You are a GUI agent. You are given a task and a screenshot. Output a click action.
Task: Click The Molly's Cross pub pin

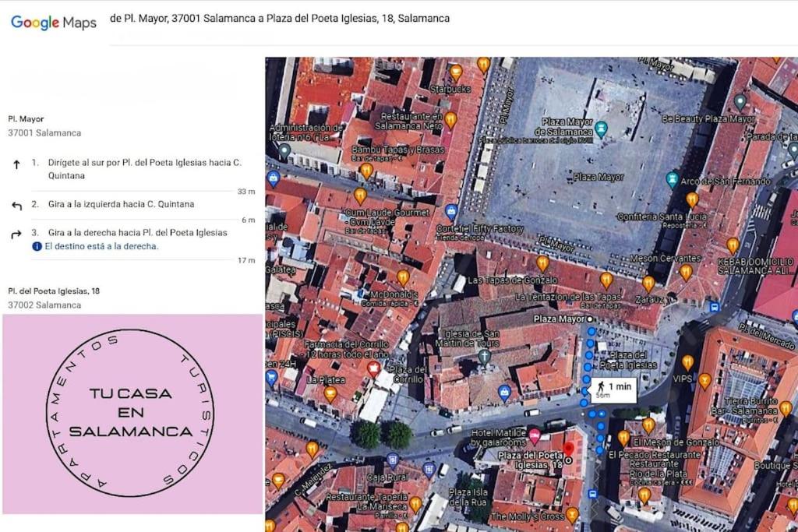[x=572, y=516]
